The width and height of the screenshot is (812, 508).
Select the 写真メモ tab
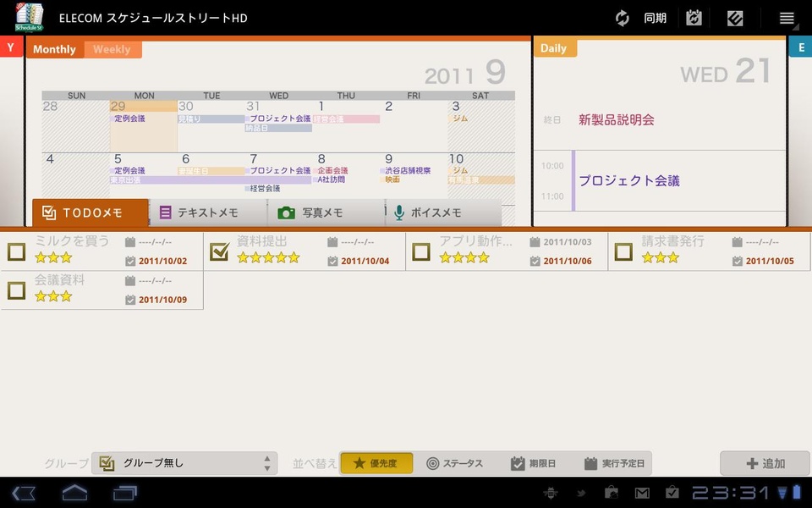pos(326,213)
